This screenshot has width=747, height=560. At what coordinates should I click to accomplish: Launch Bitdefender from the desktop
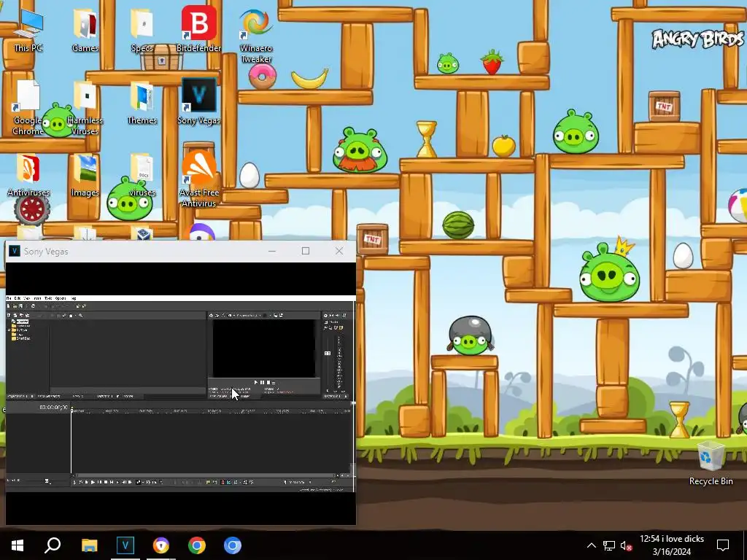[198, 29]
